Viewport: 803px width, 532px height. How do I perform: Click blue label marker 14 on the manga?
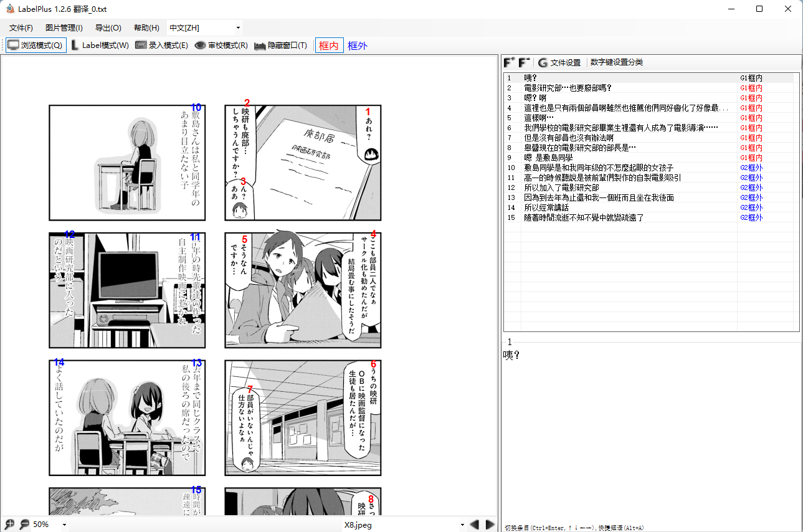click(x=59, y=362)
